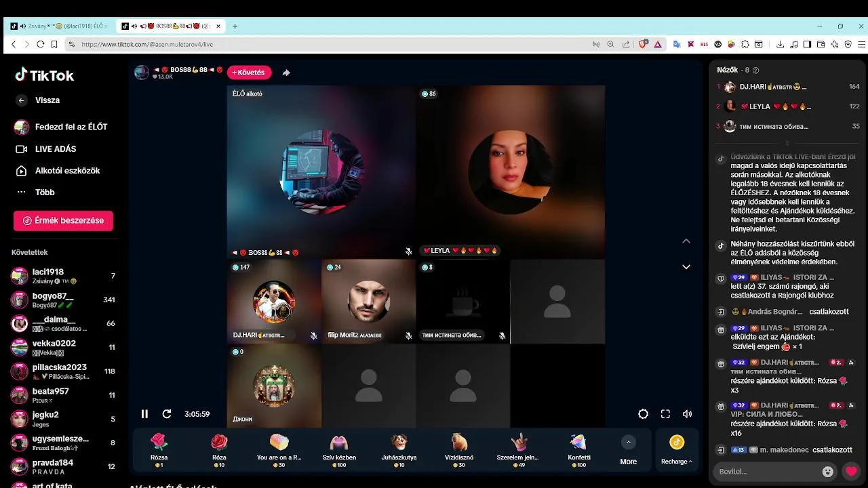Go back with browser back arrow

coord(14,44)
